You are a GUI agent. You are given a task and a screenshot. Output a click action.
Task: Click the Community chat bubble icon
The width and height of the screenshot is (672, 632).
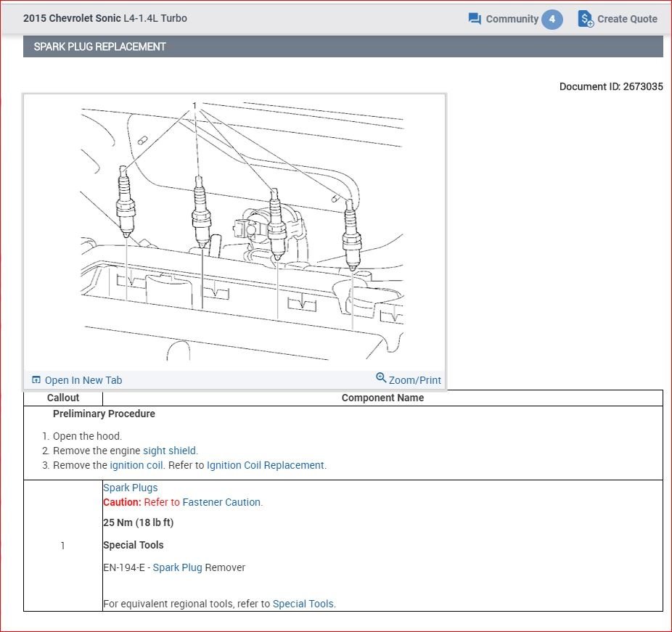tap(475, 19)
